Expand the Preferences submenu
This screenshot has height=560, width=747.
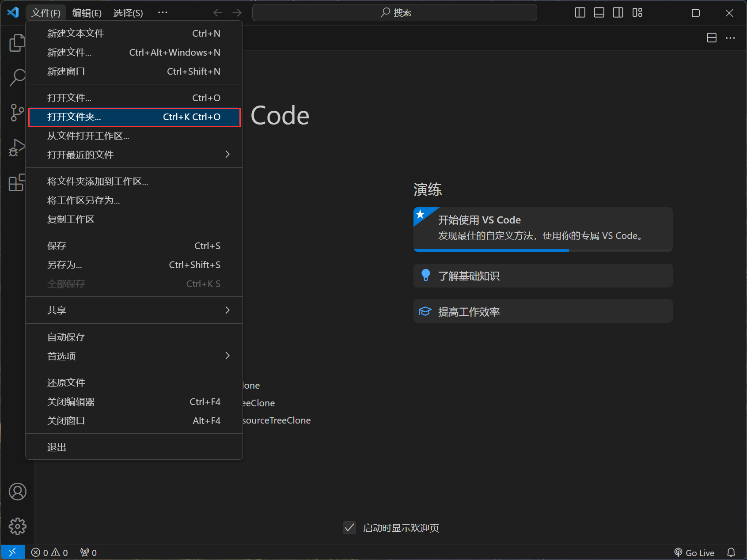[x=134, y=356]
